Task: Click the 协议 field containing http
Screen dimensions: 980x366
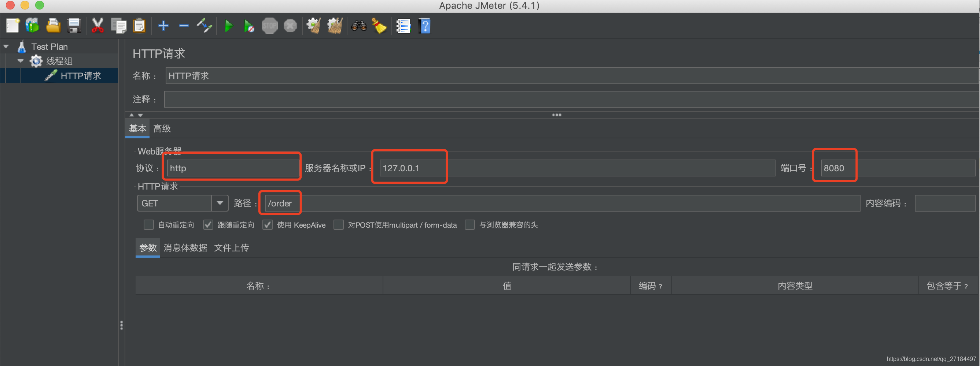Action: coord(233,168)
